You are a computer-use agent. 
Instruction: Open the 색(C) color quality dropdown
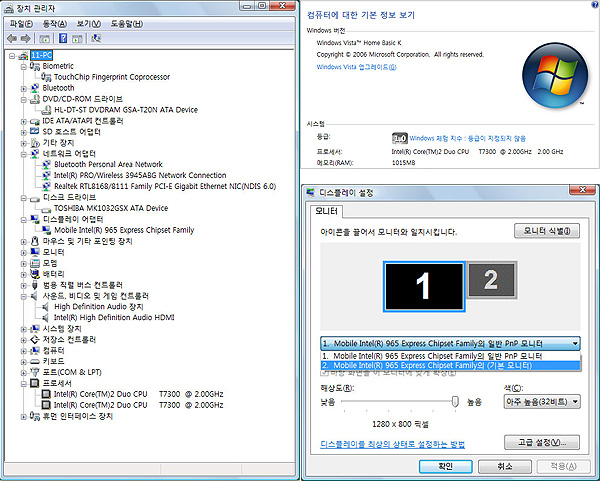point(542,402)
